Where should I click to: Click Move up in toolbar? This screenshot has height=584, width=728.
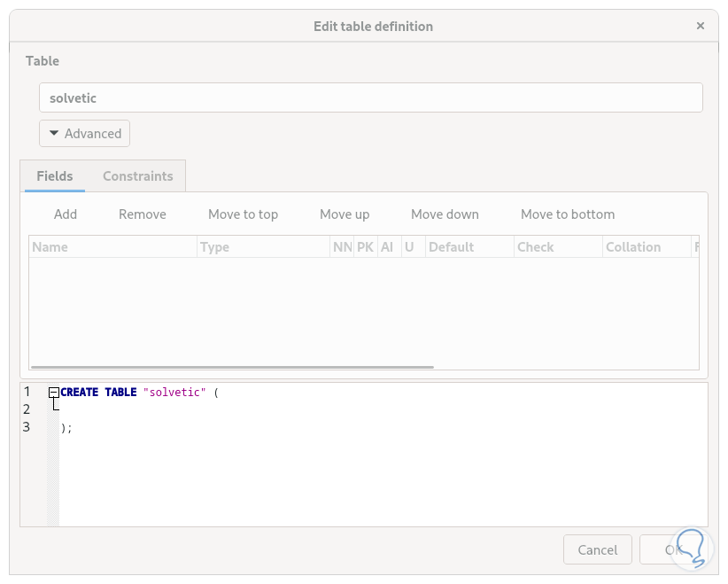coord(345,214)
